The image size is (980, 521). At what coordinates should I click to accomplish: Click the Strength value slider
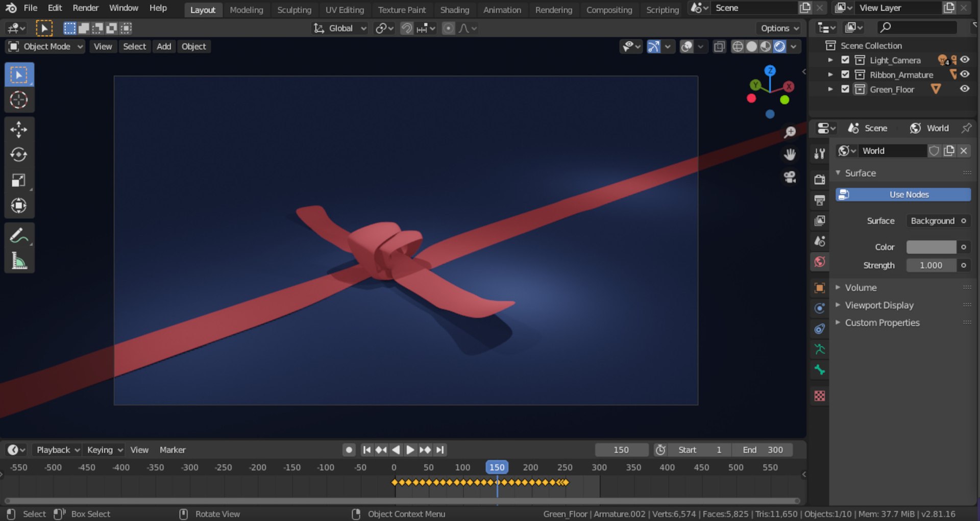[x=931, y=265]
